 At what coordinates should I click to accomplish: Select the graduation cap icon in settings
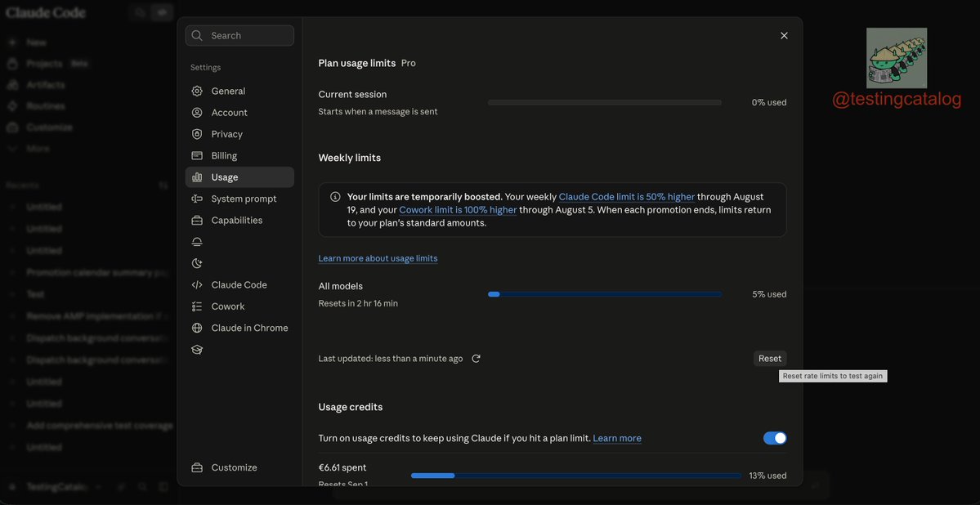click(197, 350)
